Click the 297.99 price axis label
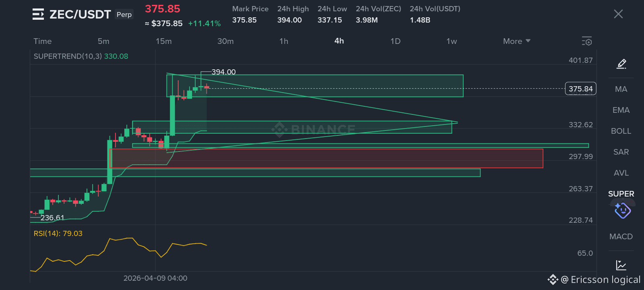 coord(580,157)
